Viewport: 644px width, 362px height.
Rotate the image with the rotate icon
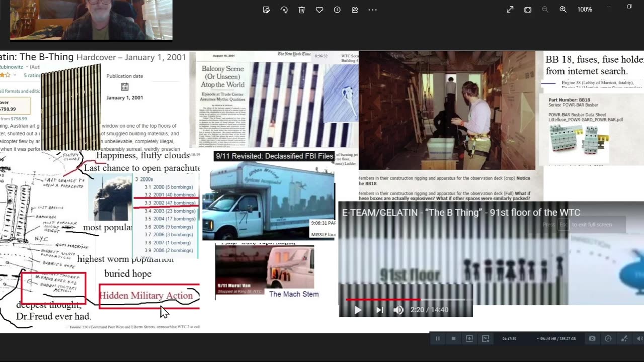click(284, 10)
